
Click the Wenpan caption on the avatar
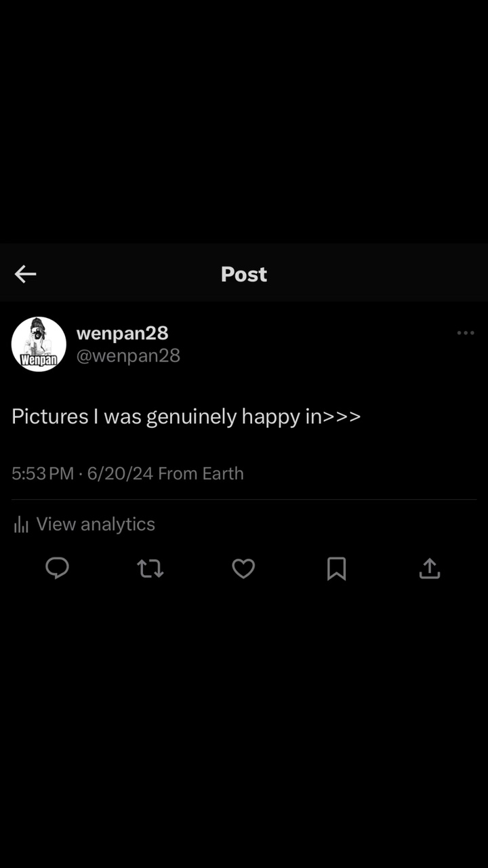point(39,359)
